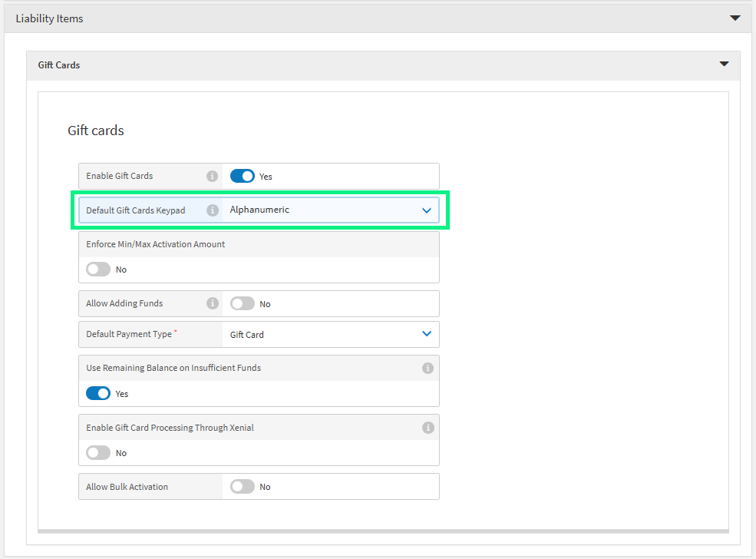Collapse Liability Items with its arrow
Screen dimensions: 756x559
coord(735,18)
